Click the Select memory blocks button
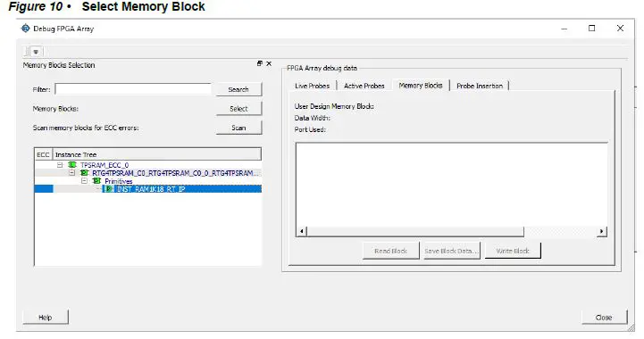 (238, 108)
